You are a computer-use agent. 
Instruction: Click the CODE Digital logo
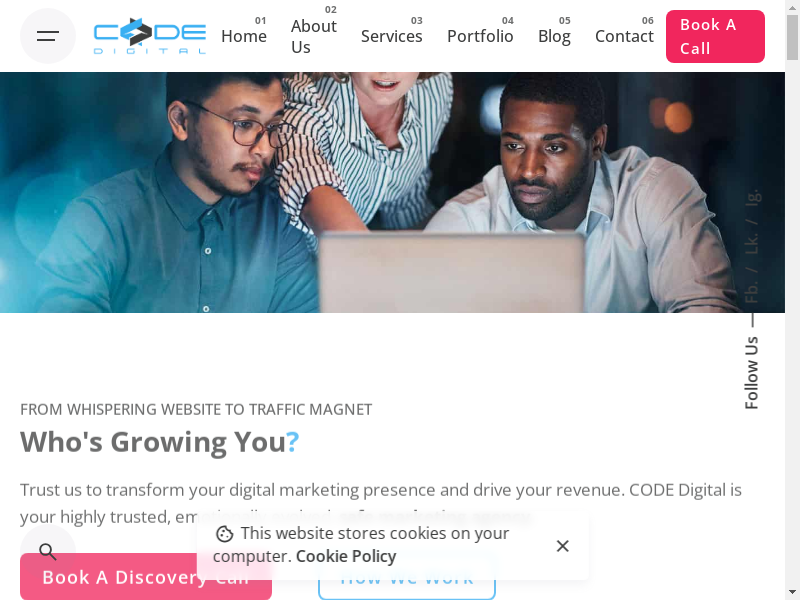149,36
